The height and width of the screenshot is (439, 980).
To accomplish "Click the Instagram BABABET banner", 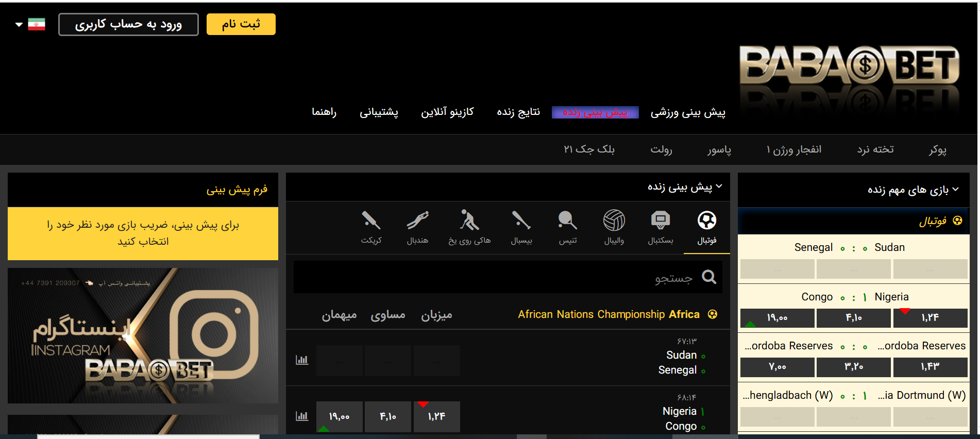I will 143,335.
